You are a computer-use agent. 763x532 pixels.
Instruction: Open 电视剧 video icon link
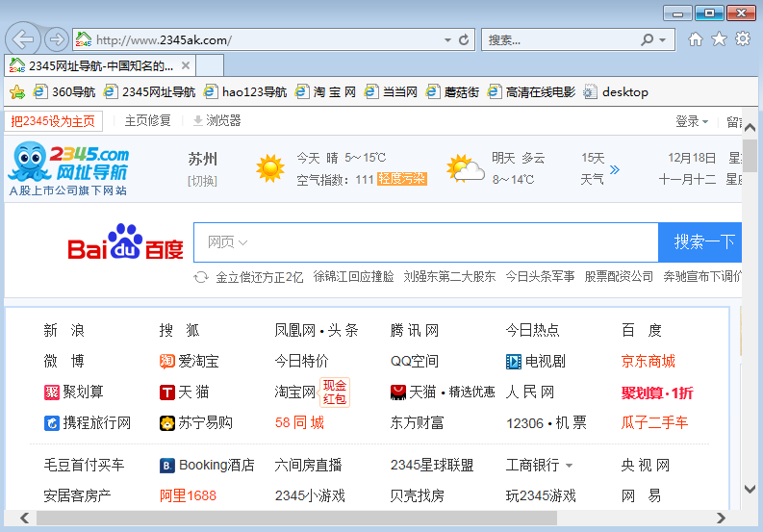coord(535,361)
